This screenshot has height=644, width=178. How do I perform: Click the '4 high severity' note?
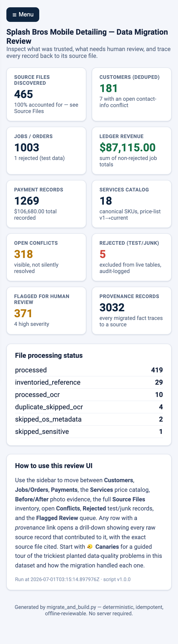coord(31,324)
